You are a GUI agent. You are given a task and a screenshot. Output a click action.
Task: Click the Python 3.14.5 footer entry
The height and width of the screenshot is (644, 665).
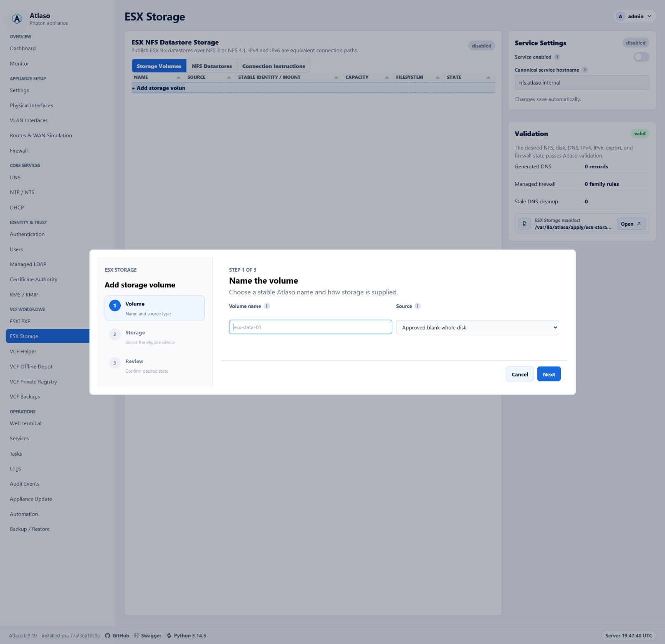pos(186,635)
